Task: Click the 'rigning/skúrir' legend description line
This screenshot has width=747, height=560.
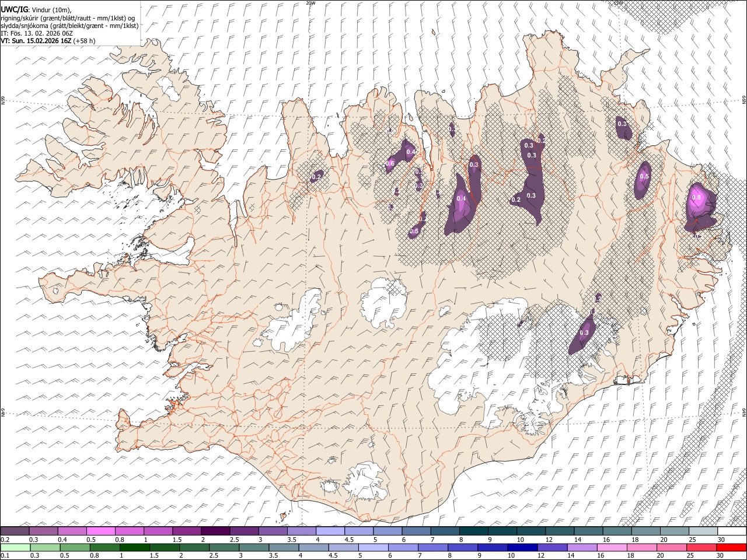Action: tap(68, 18)
